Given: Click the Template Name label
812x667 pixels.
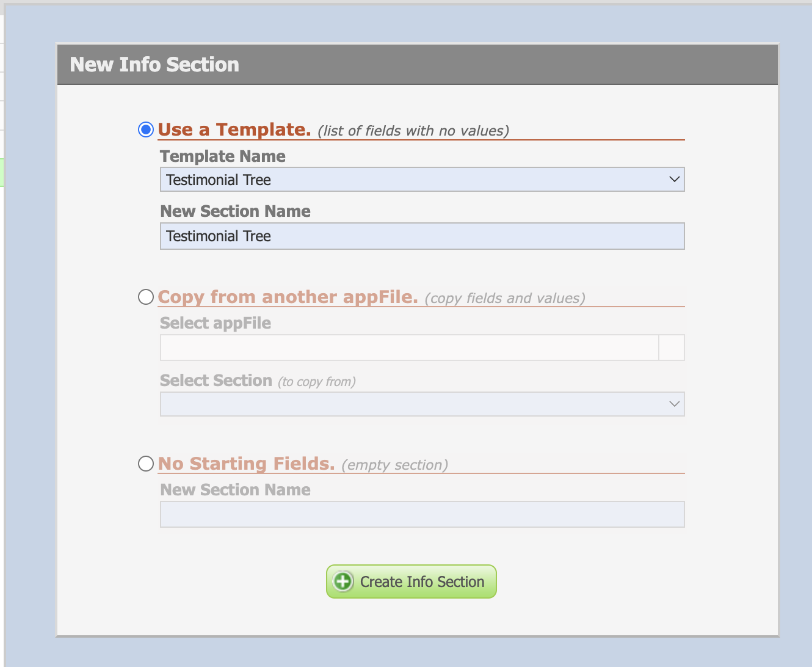Looking at the screenshot, I should click(223, 156).
